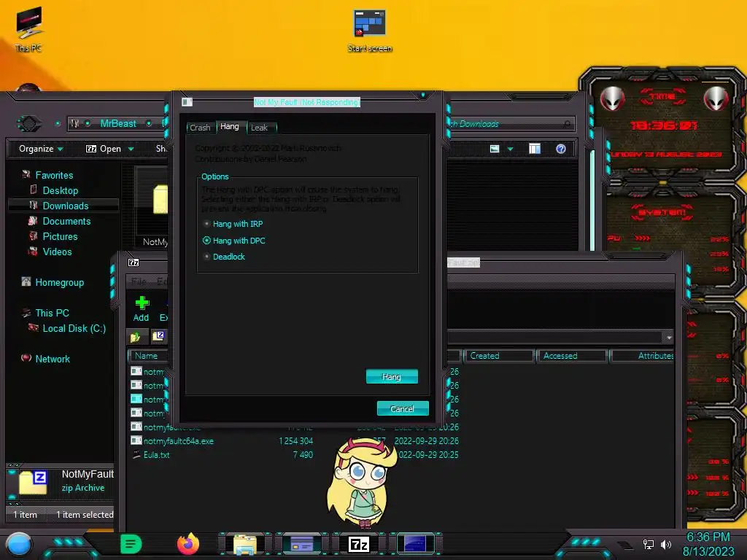The width and height of the screenshot is (747, 560).
Task: Select Pictures in navigation pane
Action: pos(60,237)
